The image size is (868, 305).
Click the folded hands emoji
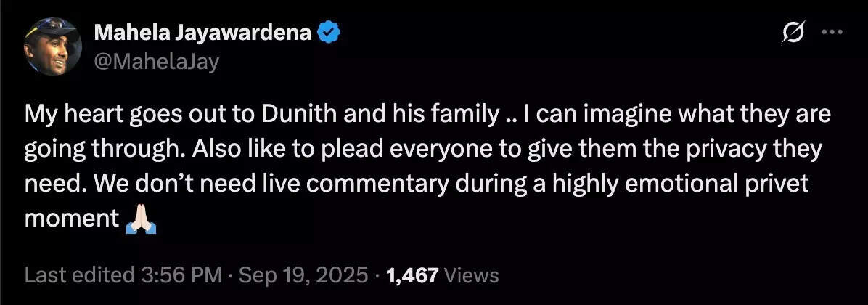pyautogui.click(x=141, y=219)
